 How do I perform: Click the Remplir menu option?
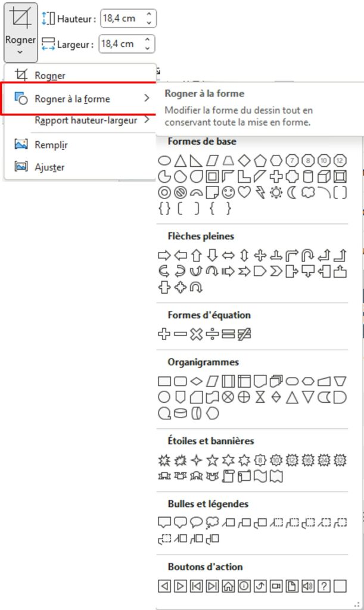coord(51,145)
